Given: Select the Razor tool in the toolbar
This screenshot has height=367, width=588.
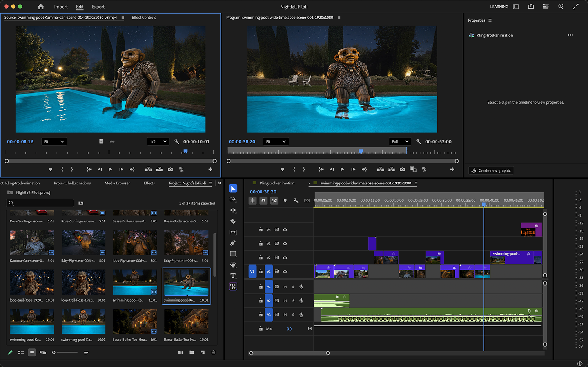Looking at the screenshot, I should [x=233, y=221].
